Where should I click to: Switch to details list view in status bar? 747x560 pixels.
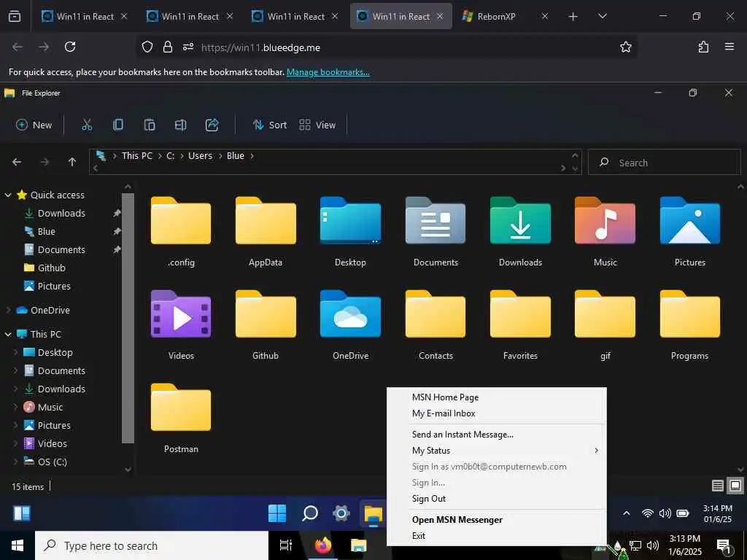tap(718, 486)
